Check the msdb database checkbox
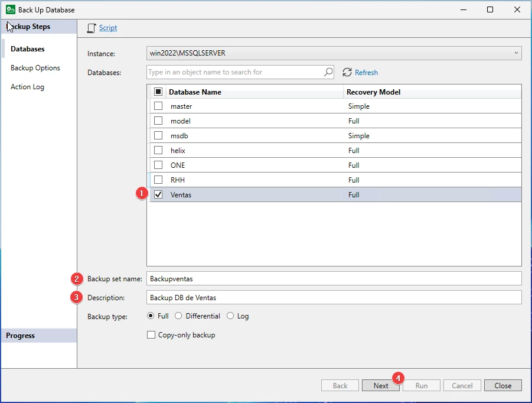Image resolution: width=532 pixels, height=403 pixels. point(158,135)
